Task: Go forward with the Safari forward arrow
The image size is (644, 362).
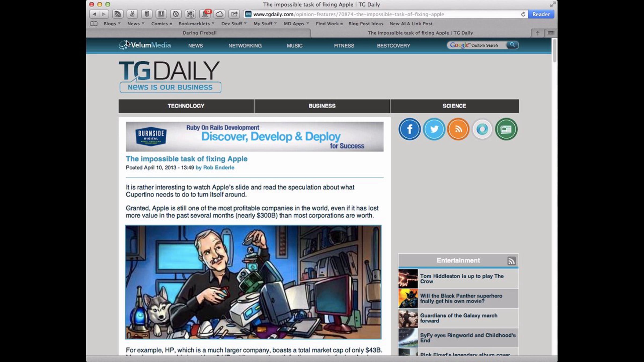Action: (x=104, y=14)
